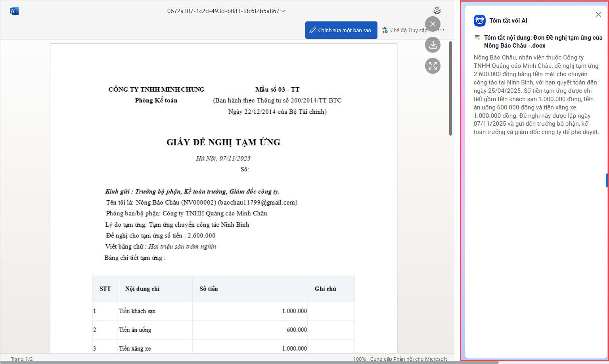Click the Kính gửi recipient line
Screen dimensions: 609x364
point(192,192)
